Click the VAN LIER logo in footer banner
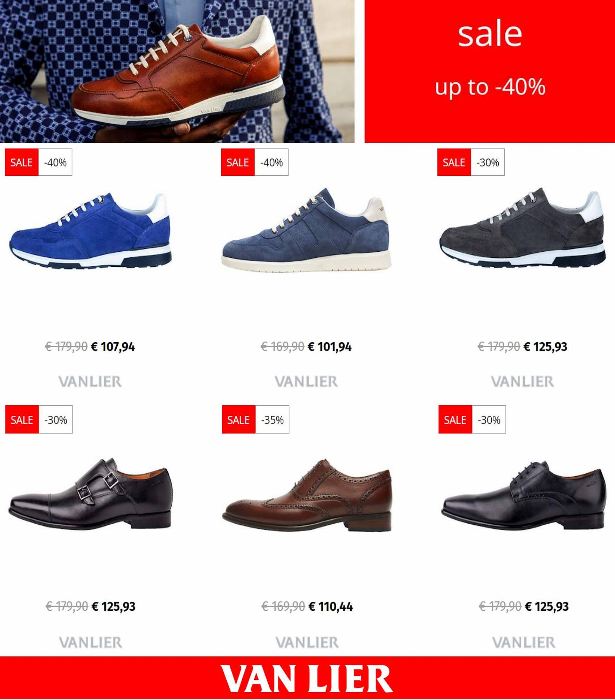This screenshot has width=615, height=700. tap(307, 679)
